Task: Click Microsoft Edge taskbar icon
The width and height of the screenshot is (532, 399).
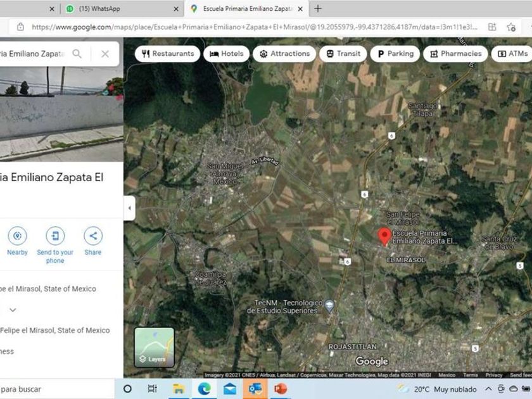Action: pyautogui.click(x=204, y=389)
